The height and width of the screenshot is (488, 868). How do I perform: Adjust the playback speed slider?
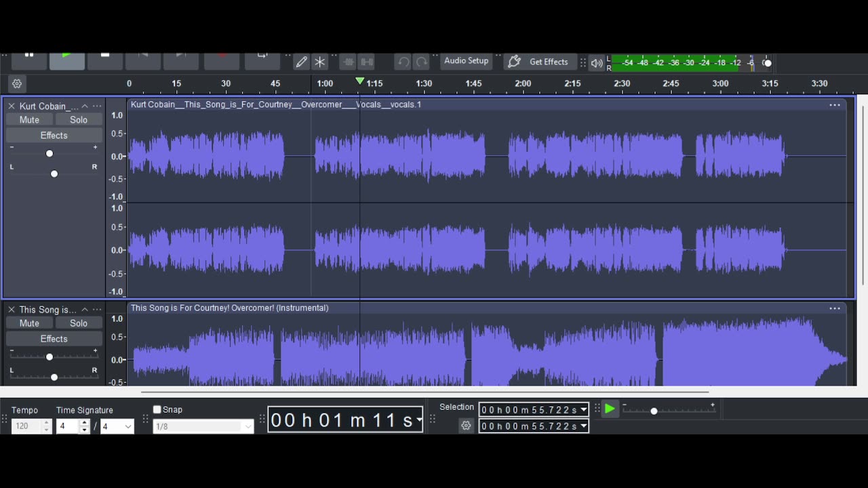(654, 411)
